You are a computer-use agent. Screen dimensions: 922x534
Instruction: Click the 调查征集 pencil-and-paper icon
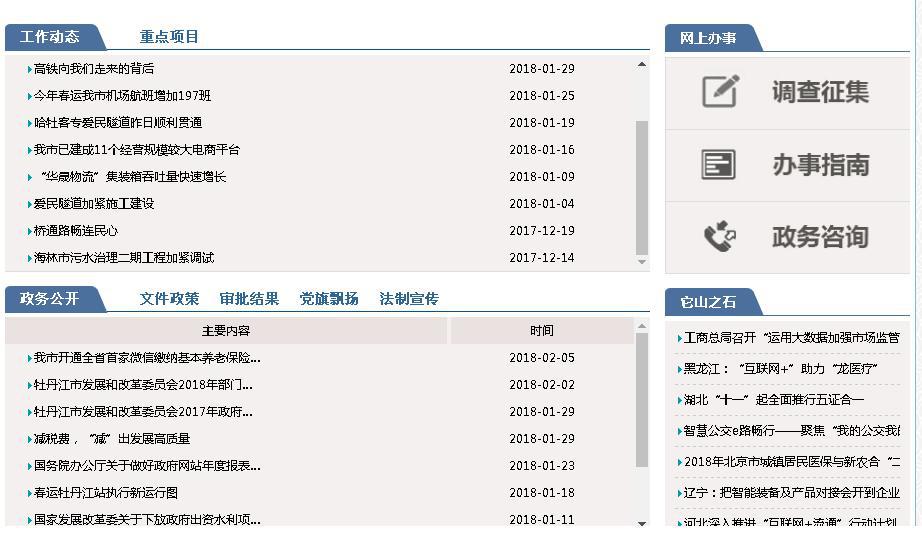(x=720, y=92)
